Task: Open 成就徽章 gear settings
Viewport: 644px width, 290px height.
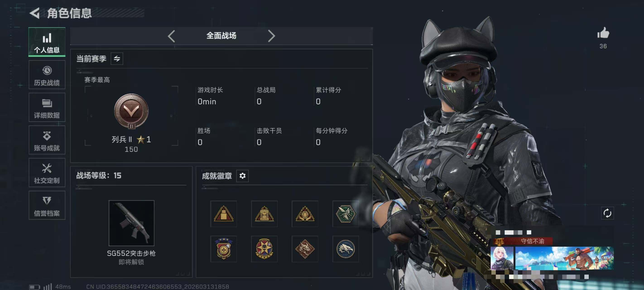Action: [242, 176]
